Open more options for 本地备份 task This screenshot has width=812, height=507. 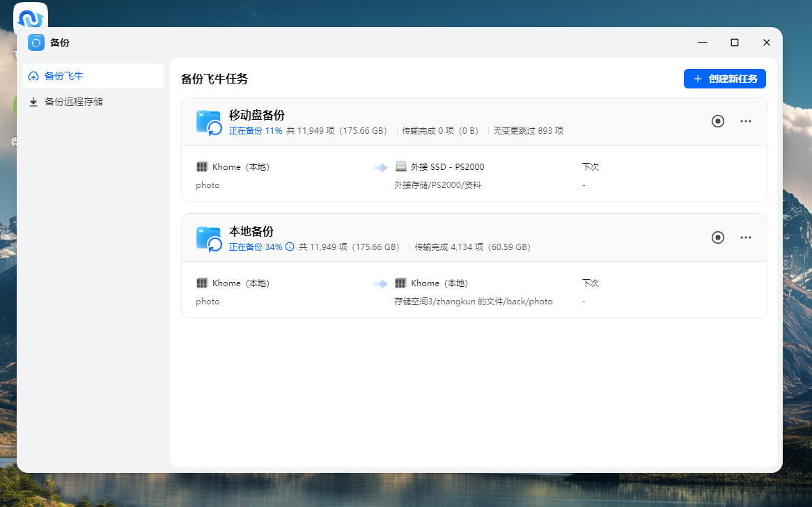(746, 237)
